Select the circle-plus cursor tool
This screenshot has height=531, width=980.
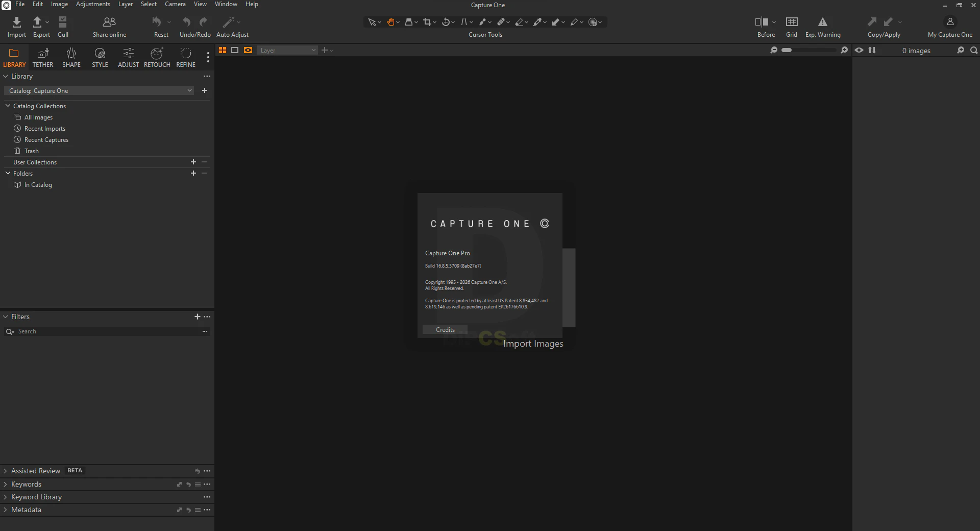(593, 22)
